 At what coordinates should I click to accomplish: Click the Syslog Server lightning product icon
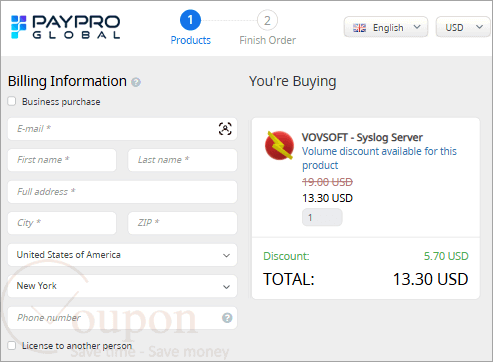tap(279, 145)
